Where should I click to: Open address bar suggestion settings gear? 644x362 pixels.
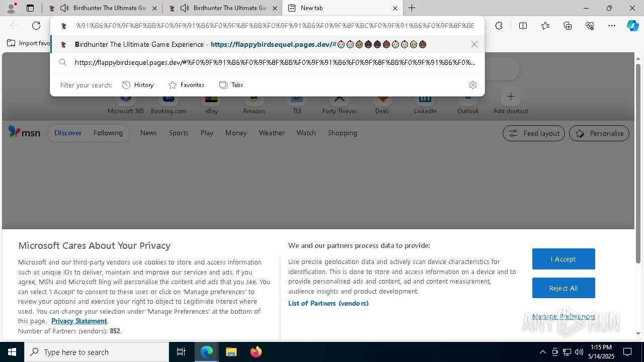(472, 85)
